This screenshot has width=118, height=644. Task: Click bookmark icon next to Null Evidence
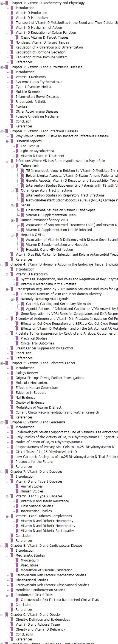click(x=12, y=398)
